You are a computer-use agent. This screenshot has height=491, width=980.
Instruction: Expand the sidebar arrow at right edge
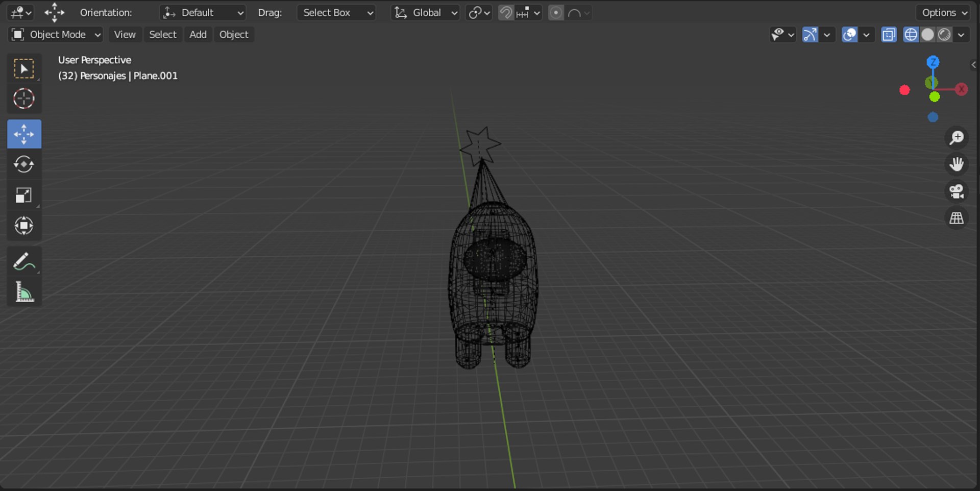(x=974, y=65)
